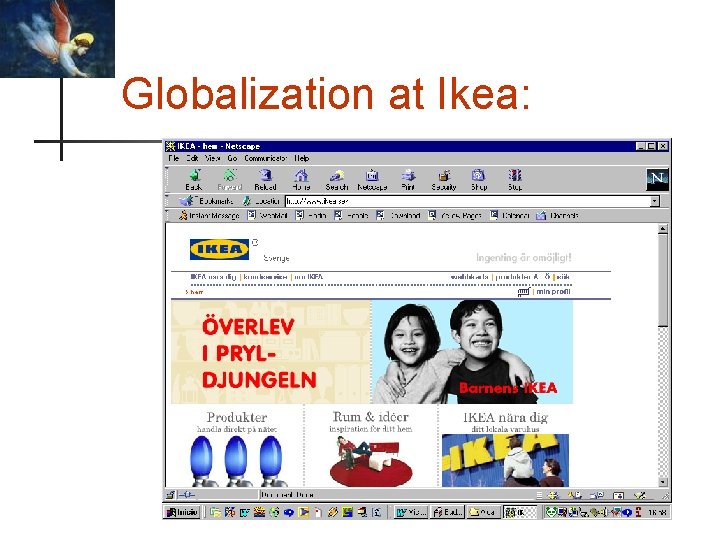Collapse the Personal toolbar using its handle
This screenshot has width=720, height=540.
pos(168,215)
